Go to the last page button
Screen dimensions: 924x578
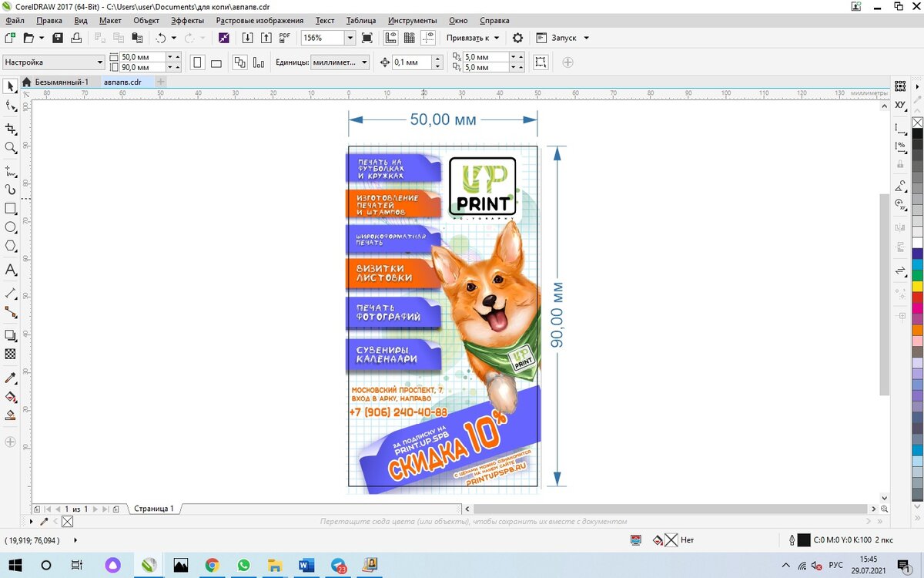coord(105,509)
